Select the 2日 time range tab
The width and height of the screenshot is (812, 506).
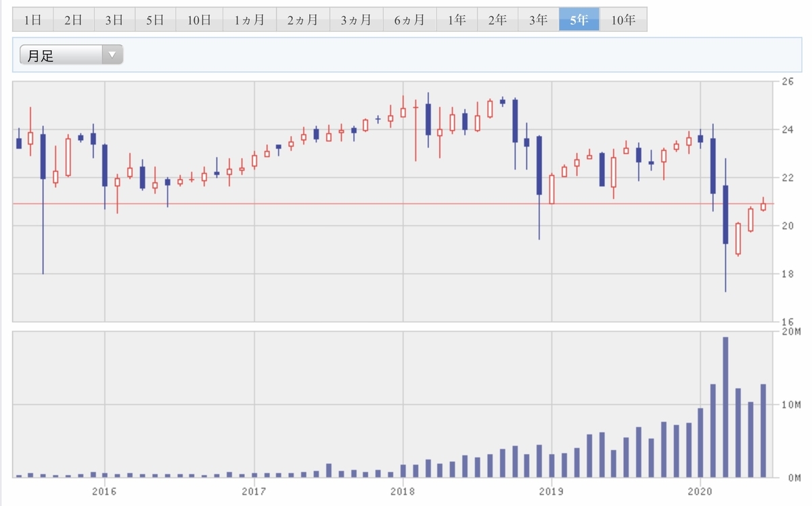coord(73,20)
